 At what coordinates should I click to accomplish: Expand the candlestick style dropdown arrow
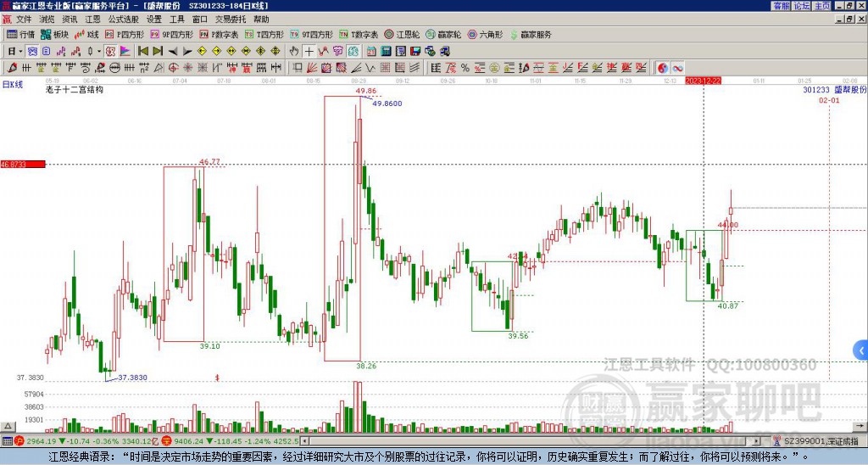coord(99,52)
